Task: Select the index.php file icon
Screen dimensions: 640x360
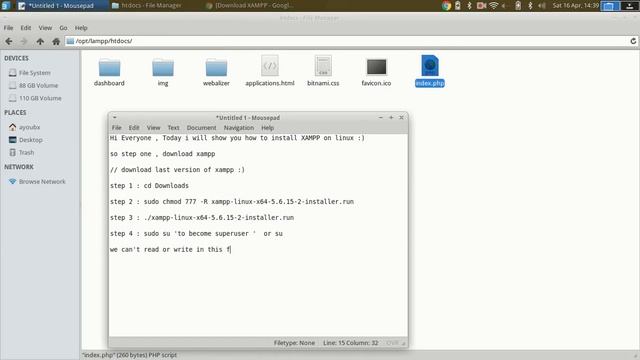Action: (x=430, y=66)
